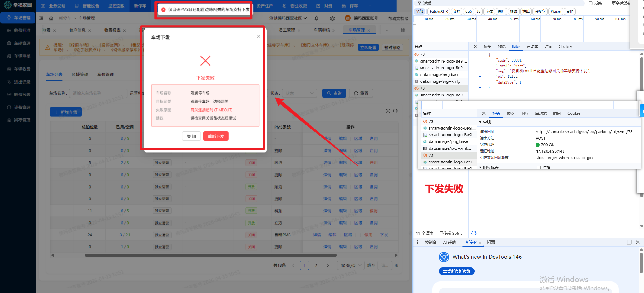Viewport: 644px width, 293px height.
Task: Check the 原始 checkbox beside 响应标头
Action: click(539, 167)
